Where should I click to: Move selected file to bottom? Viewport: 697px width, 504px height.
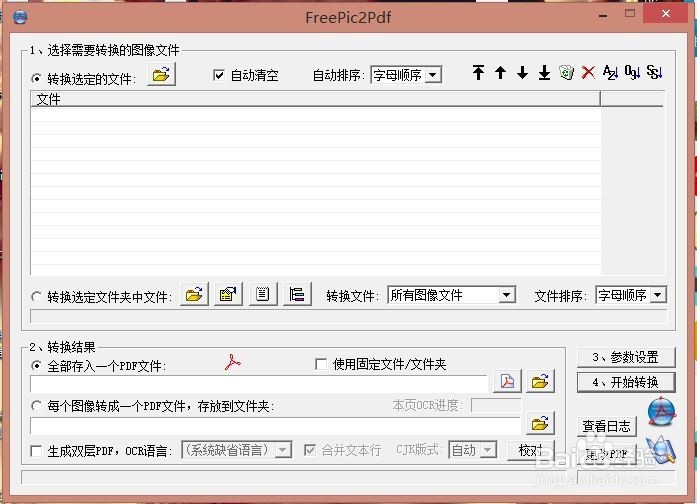point(544,72)
